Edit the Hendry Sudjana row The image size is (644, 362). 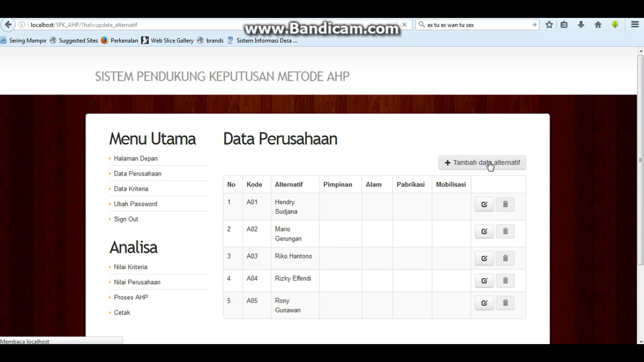coord(484,205)
